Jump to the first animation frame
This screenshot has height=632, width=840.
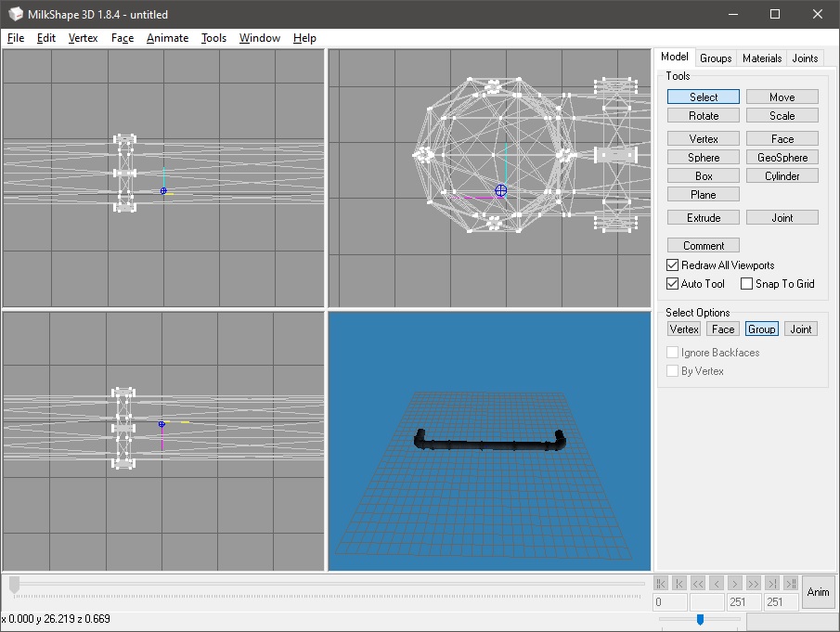point(661,583)
